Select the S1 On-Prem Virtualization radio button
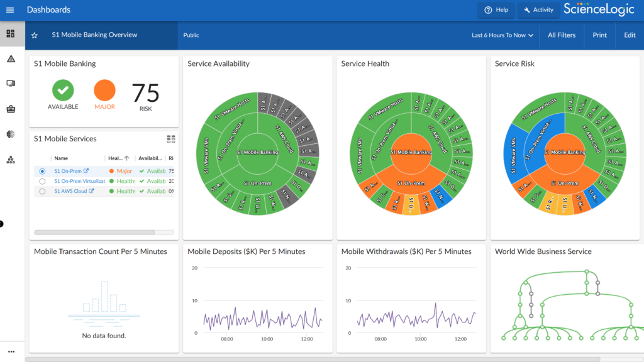 point(42,181)
